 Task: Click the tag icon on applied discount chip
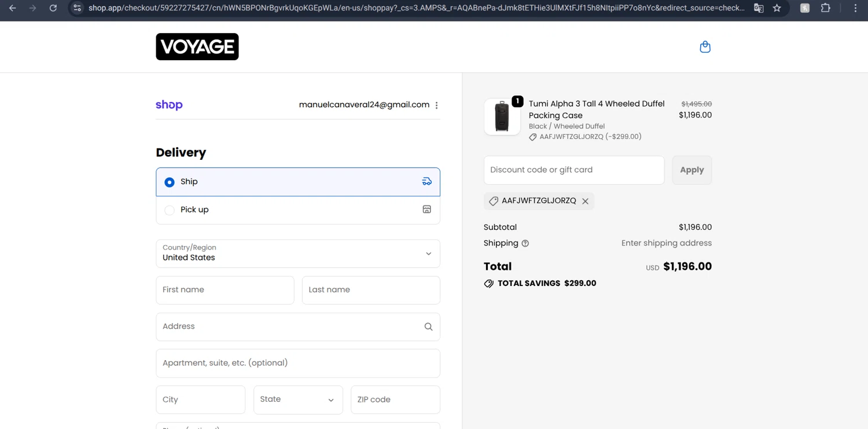pos(494,201)
